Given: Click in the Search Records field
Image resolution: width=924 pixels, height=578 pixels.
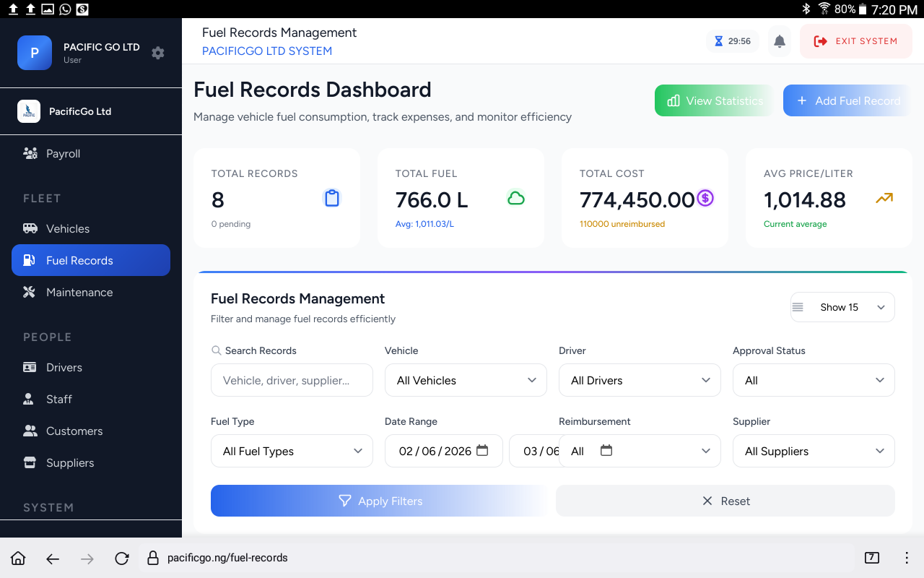Looking at the screenshot, I should (292, 379).
